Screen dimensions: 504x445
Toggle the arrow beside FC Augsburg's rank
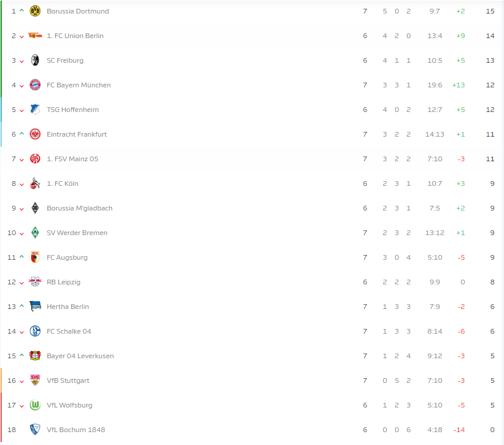(22, 257)
